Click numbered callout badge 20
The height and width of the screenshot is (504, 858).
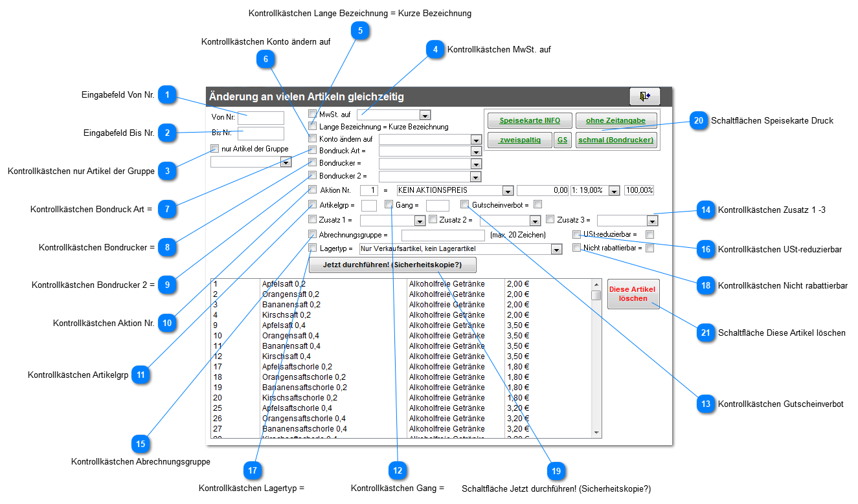(698, 120)
